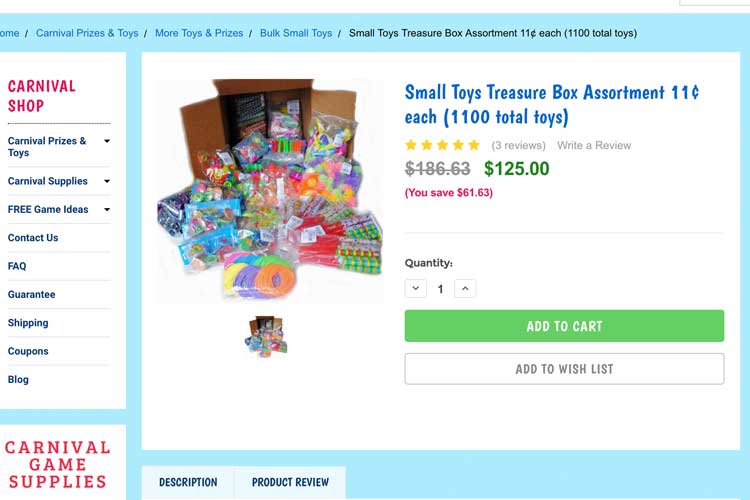
Task: Expand the FREE Game Ideas menu
Action: (x=107, y=210)
